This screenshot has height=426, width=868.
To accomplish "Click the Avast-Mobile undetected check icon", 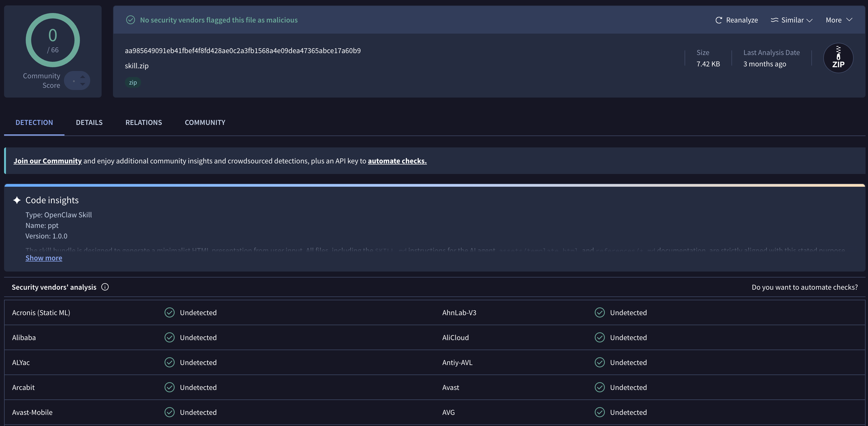I will pyautogui.click(x=170, y=412).
